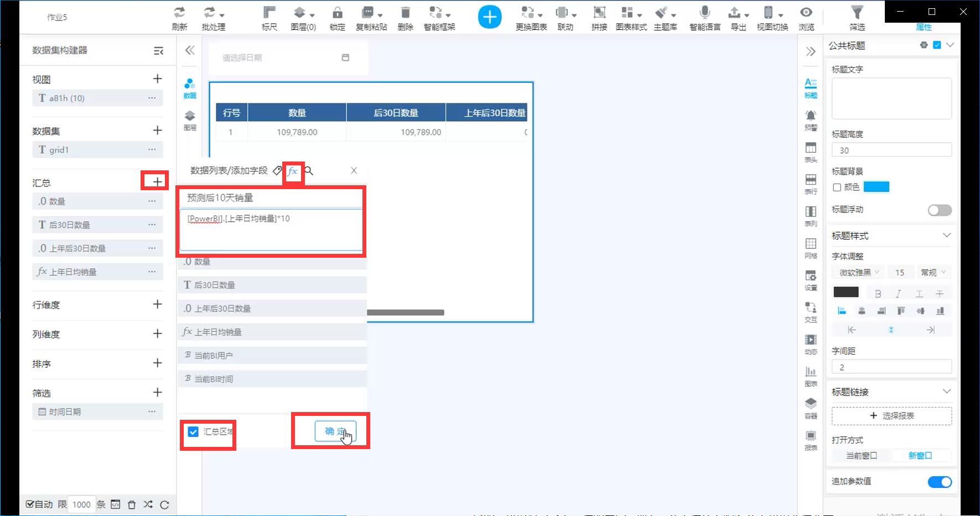Select the 数据 data sidebar icon
The image size is (980, 516).
(x=190, y=88)
